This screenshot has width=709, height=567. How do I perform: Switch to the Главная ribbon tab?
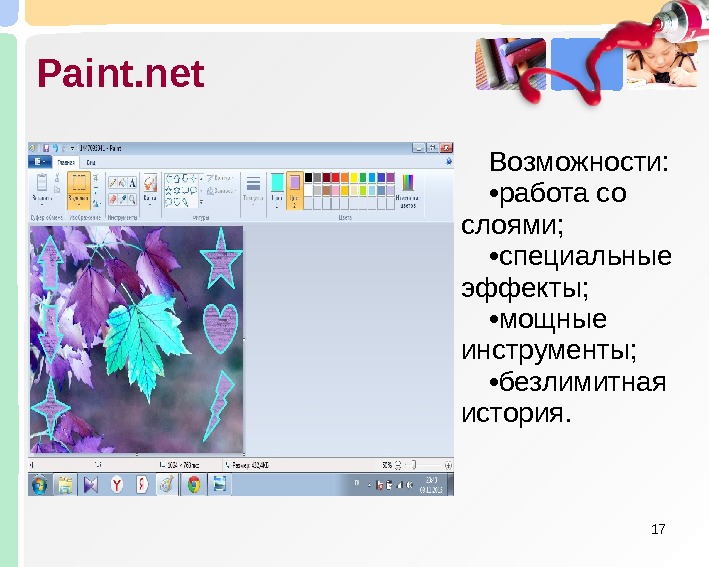[x=66, y=162]
